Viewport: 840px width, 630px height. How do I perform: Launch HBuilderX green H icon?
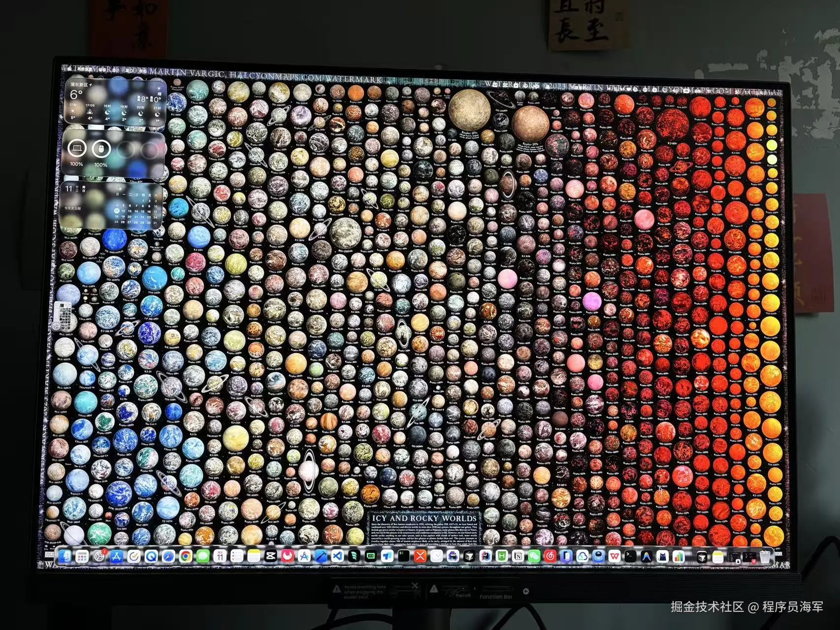pyautogui.click(x=502, y=556)
